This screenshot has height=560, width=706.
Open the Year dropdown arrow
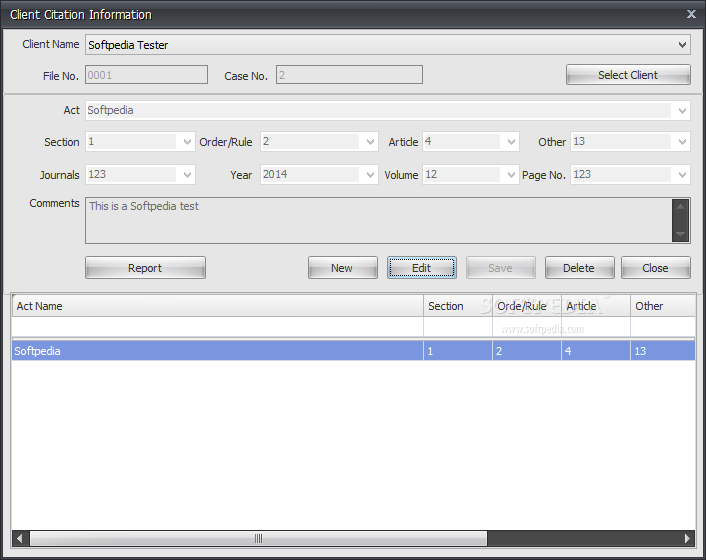click(x=370, y=175)
